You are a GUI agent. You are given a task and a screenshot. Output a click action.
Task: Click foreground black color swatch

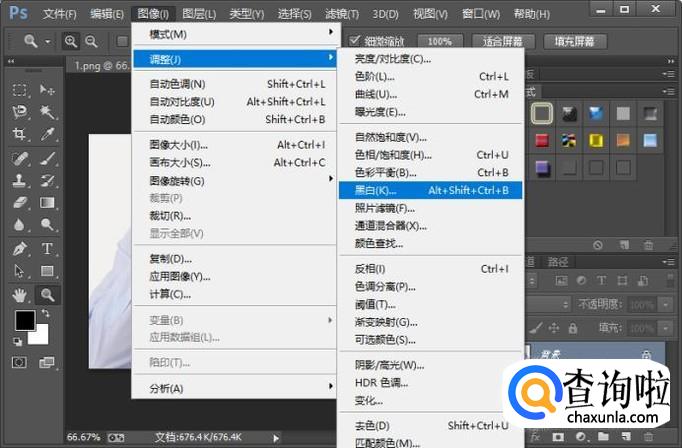pyautogui.click(x=24, y=320)
